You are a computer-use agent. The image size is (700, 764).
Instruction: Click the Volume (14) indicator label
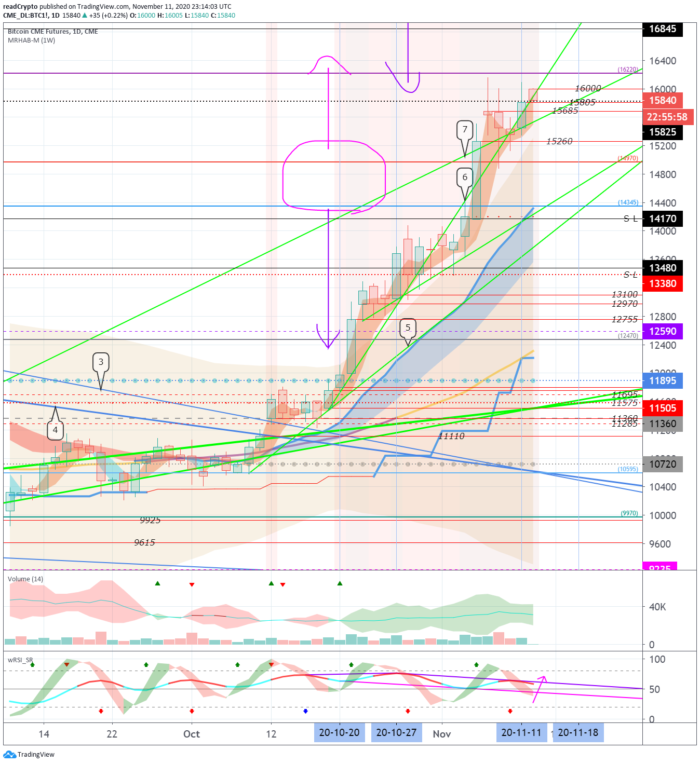click(x=25, y=579)
